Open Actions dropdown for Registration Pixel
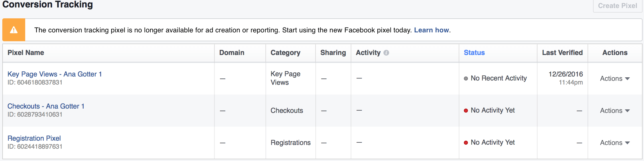644x161 pixels. coord(615,143)
